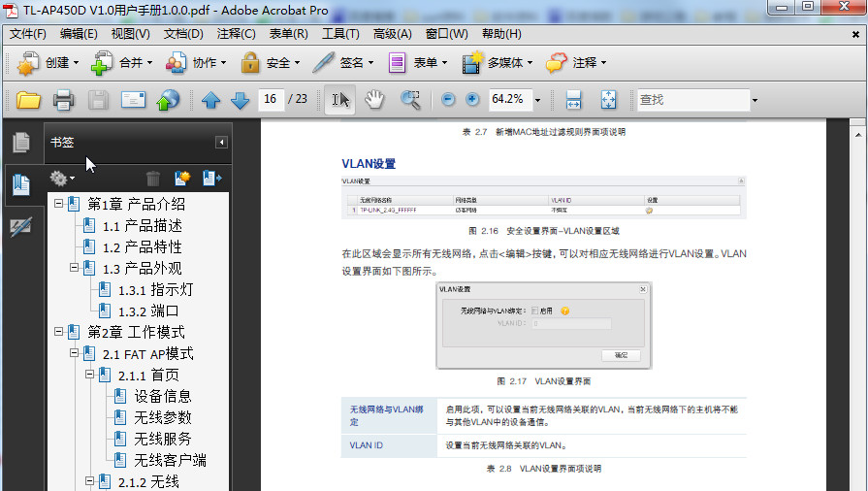Jump to bookmark 设备信息

coord(162,396)
